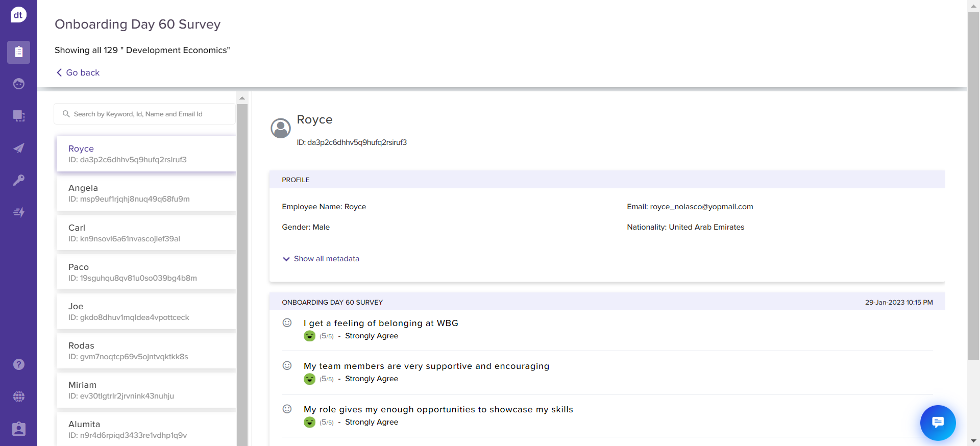Open the chat support bubble
Screen dimensions: 980x446
[x=938, y=423]
